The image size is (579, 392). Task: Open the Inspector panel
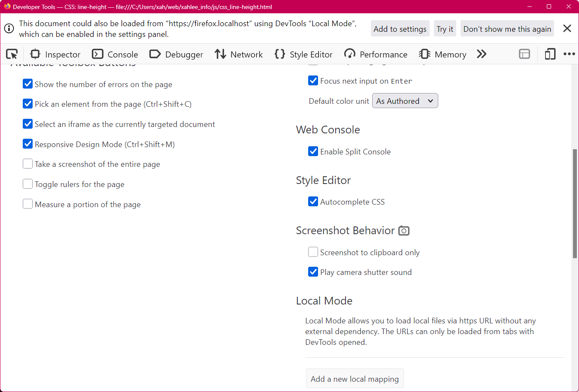55,54
